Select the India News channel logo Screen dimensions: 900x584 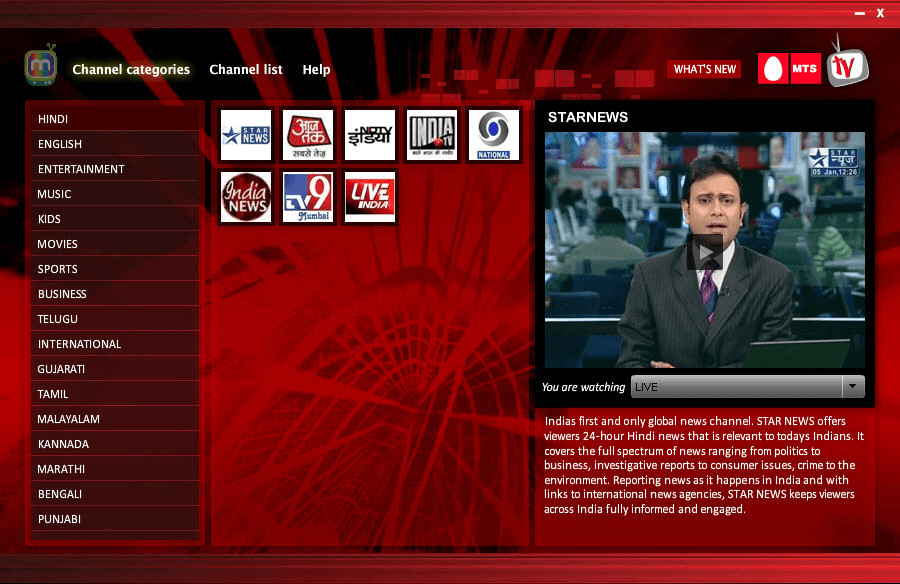pyautogui.click(x=246, y=197)
